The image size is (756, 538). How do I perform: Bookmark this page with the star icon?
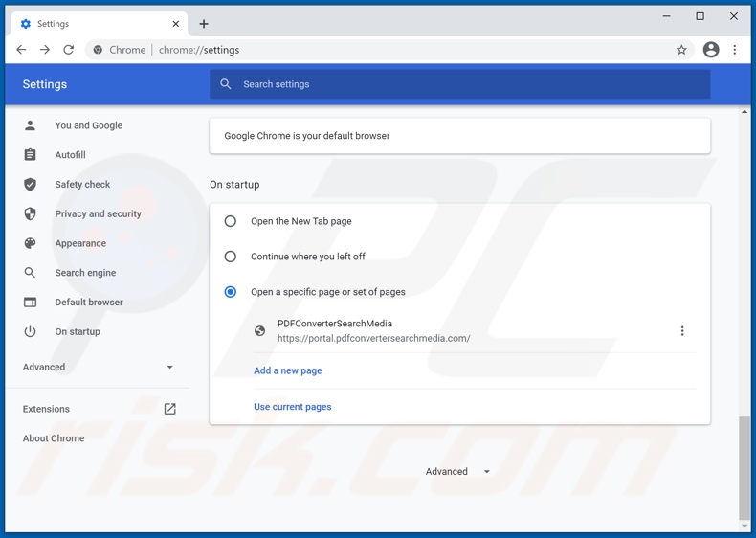point(681,50)
